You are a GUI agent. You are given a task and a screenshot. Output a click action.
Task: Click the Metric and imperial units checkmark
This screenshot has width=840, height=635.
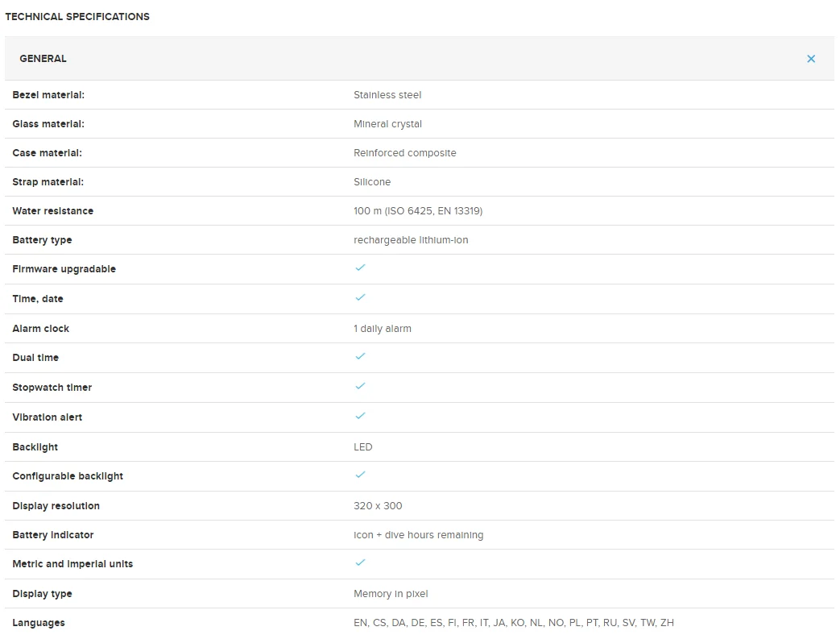(360, 562)
